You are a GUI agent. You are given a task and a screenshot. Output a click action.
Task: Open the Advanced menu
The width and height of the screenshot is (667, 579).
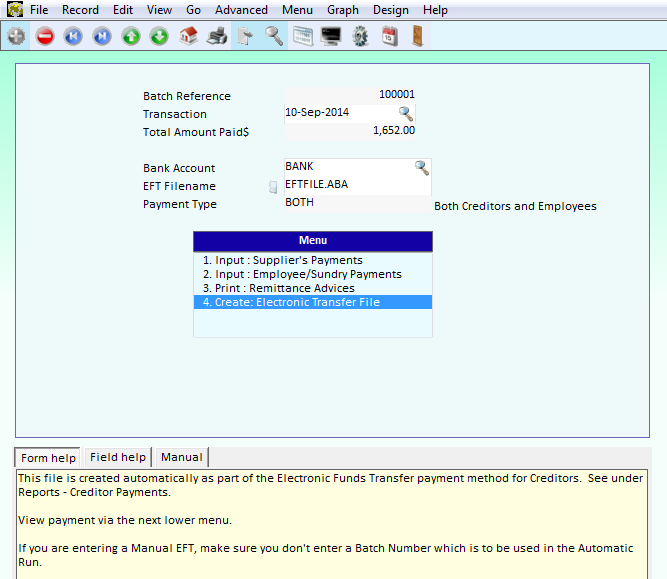click(241, 10)
